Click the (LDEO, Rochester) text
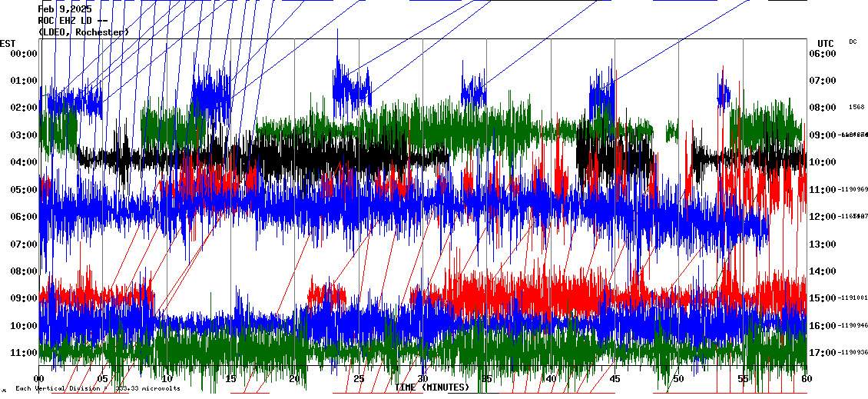 [x=84, y=32]
